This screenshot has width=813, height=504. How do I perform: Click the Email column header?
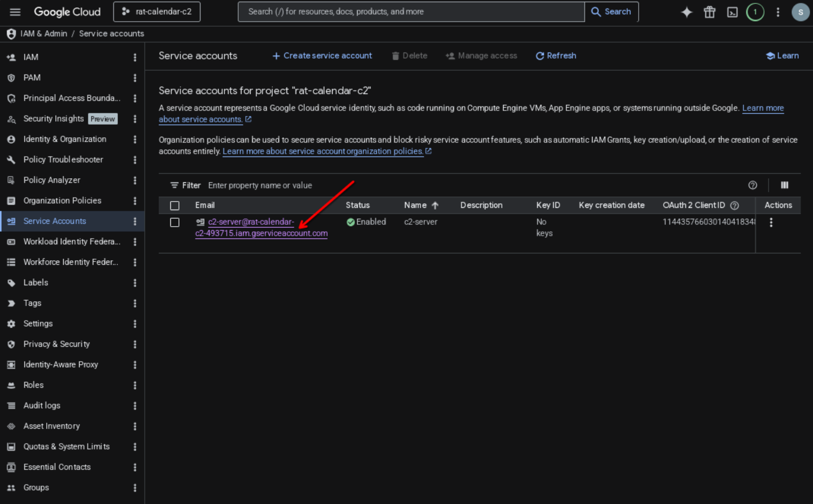[x=205, y=205]
